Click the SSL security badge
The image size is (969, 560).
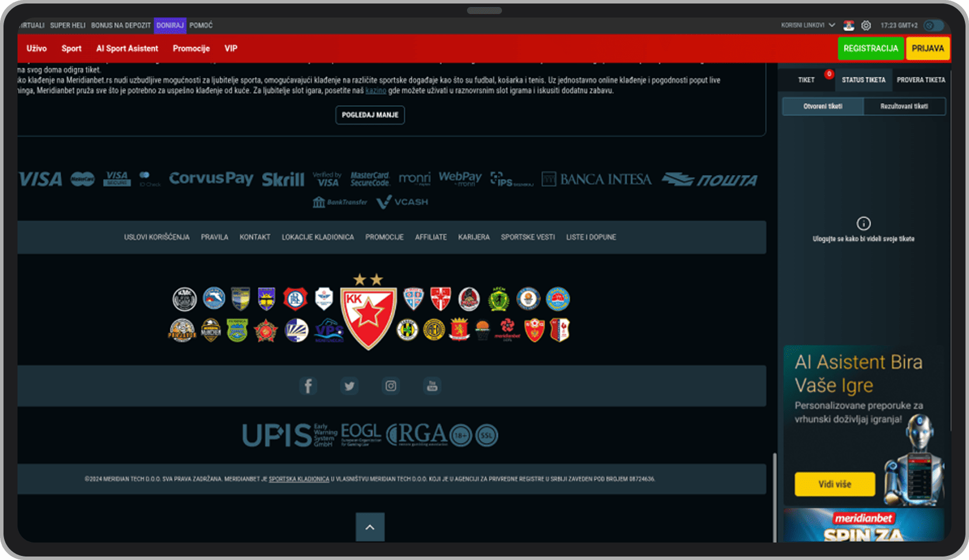click(486, 435)
